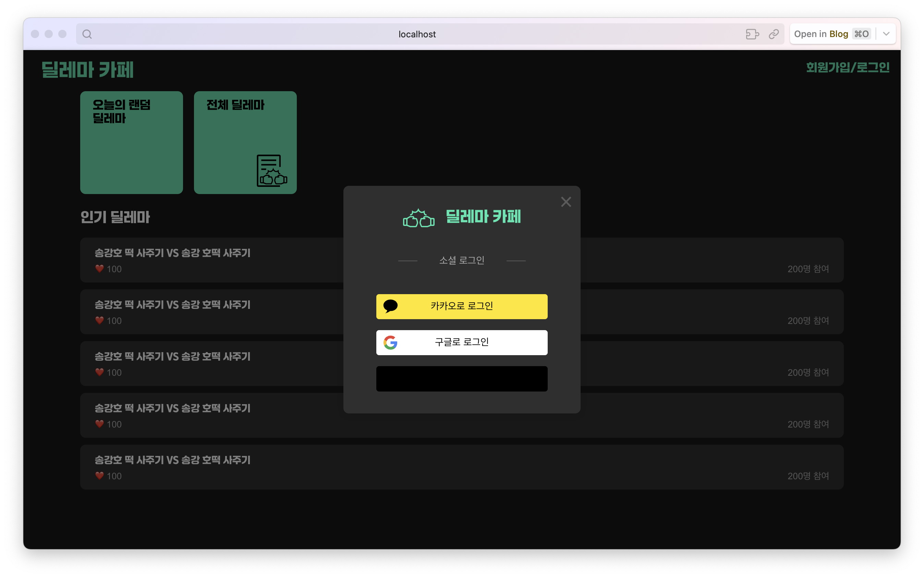Open the last 송강호 떡 사주기 list item
This screenshot has height=578, width=924.
(x=462, y=467)
